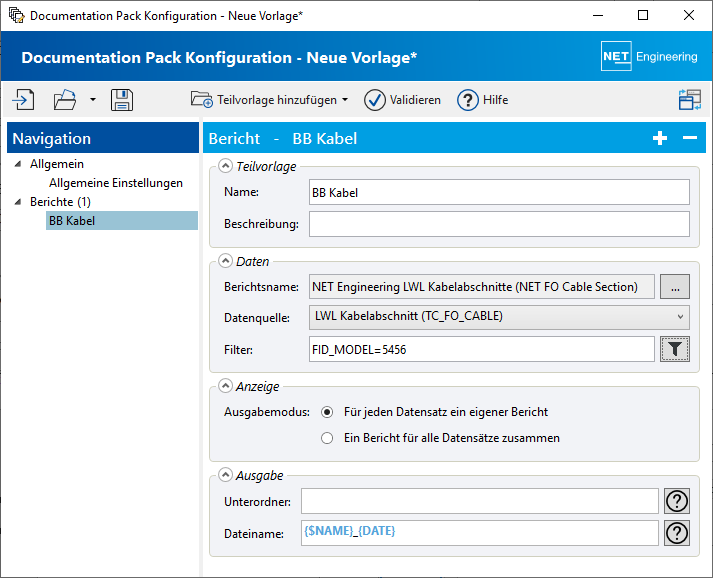The height and width of the screenshot is (578, 713).
Task: Open help for Dateiname field
Action: (677, 533)
